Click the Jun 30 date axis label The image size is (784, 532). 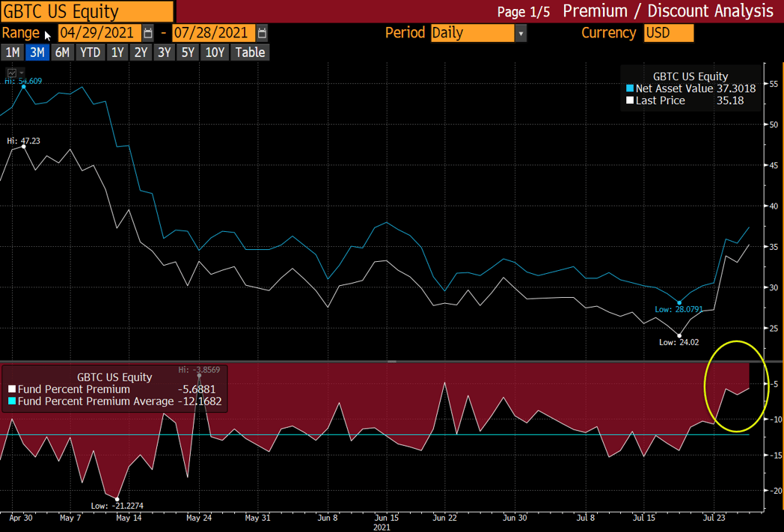[x=515, y=518]
